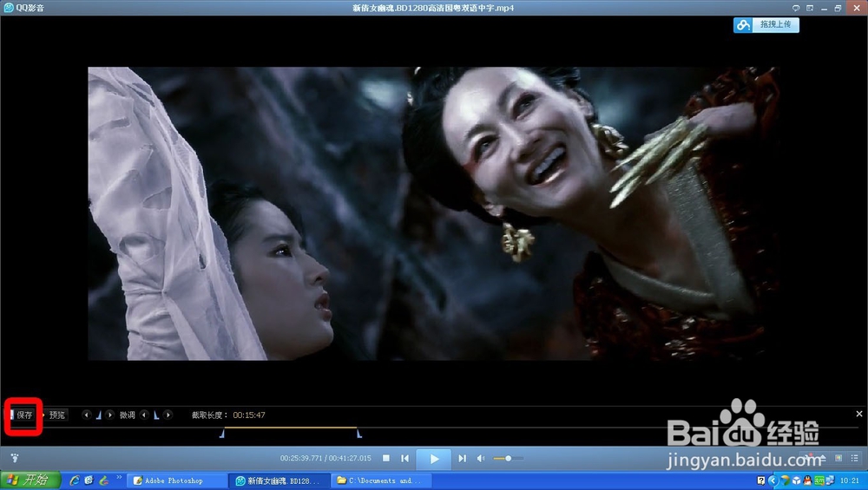Mute the audio with speaker icon
The width and height of the screenshot is (868, 490).
click(481, 458)
